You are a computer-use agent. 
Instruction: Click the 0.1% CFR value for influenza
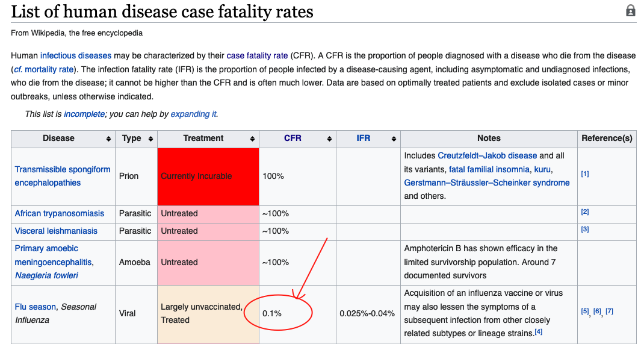click(272, 313)
